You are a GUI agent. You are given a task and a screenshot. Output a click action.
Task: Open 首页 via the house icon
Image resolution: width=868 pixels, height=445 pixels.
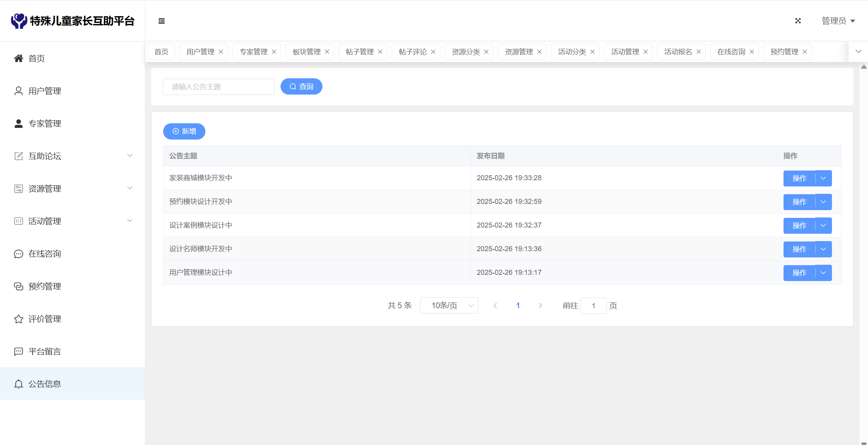pyautogui.click(x=19, y=59)
